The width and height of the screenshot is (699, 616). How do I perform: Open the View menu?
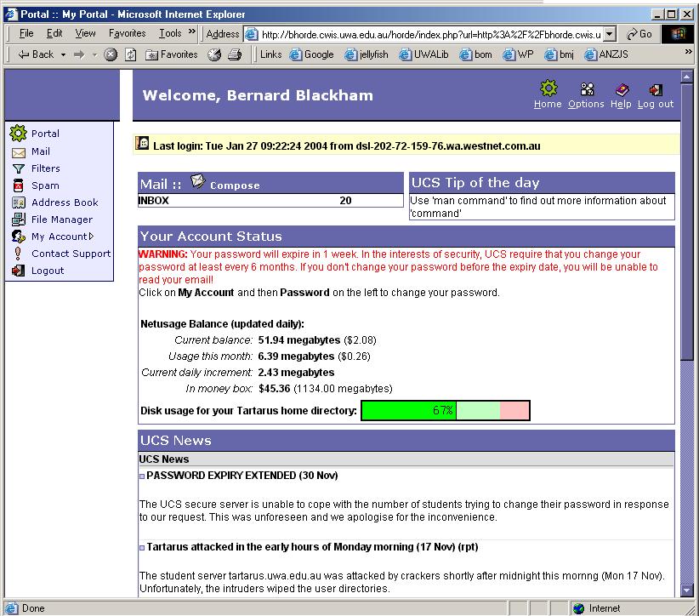85,33
